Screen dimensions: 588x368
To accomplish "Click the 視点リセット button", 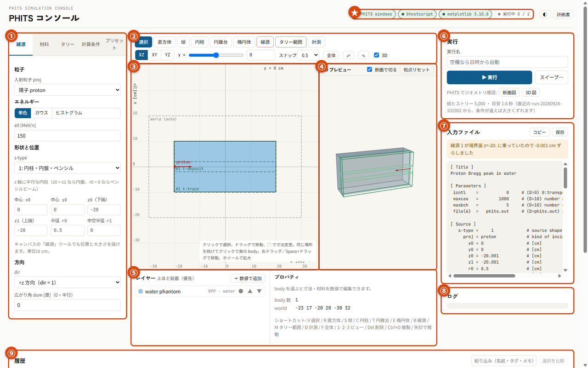I will (416, 69).
